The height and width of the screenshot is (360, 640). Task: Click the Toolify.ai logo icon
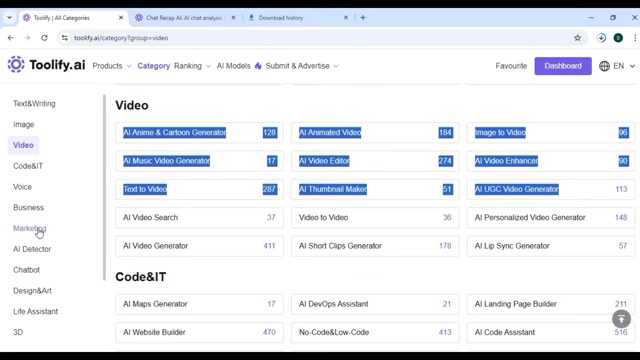tap(16, 64)
